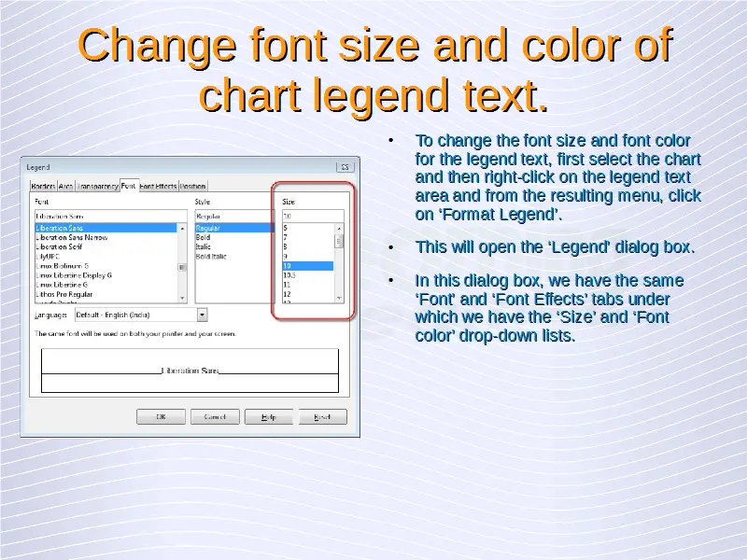The height and width of the screenshot is (560, 747).
Task: Choose Linux Libertine Display G font
Action: [74, 275]
